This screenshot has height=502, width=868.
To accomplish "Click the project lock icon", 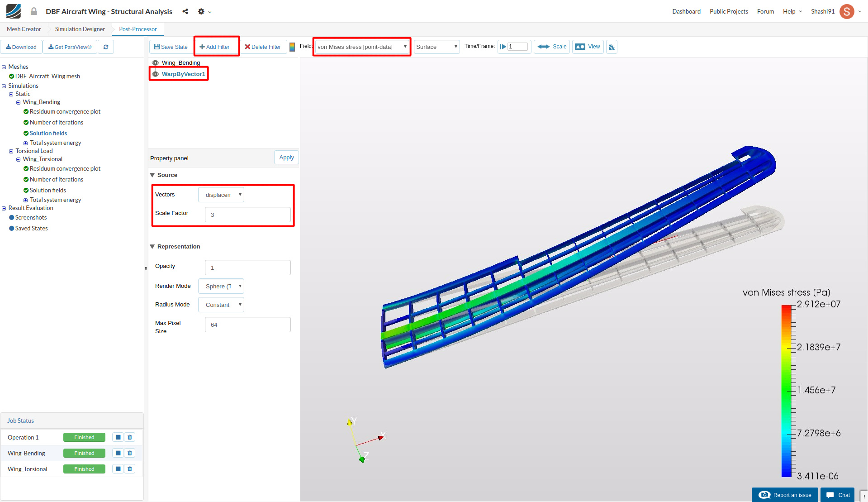I will pos(34,11).
